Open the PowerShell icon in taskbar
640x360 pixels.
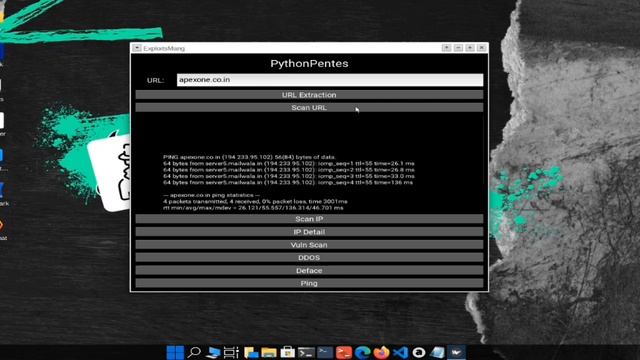[325, 352]
